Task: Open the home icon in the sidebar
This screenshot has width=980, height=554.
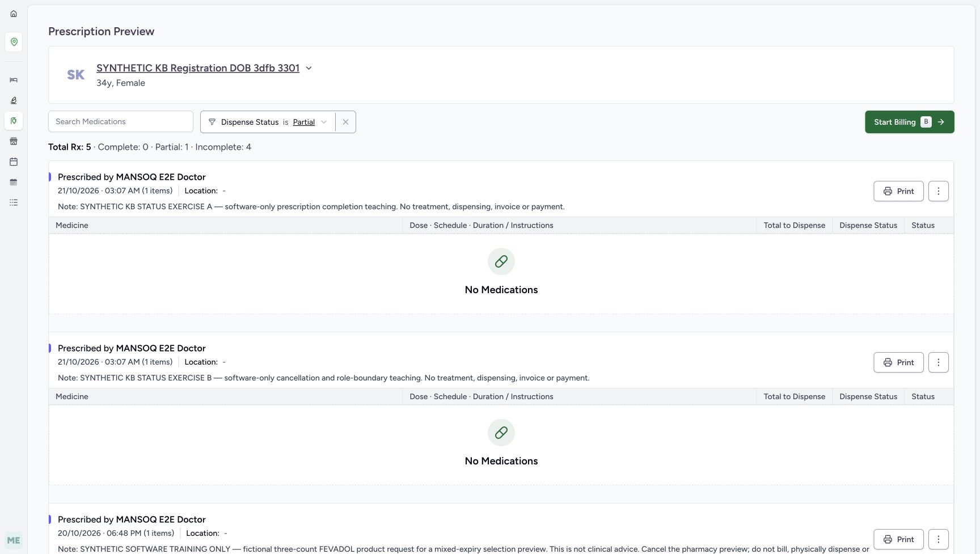Action: click(x=14, y=14)
